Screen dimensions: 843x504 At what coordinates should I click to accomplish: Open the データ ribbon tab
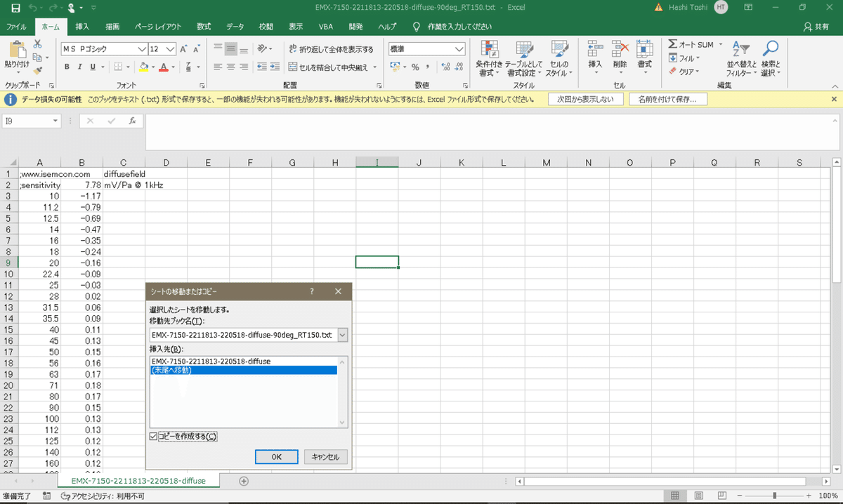235,27
